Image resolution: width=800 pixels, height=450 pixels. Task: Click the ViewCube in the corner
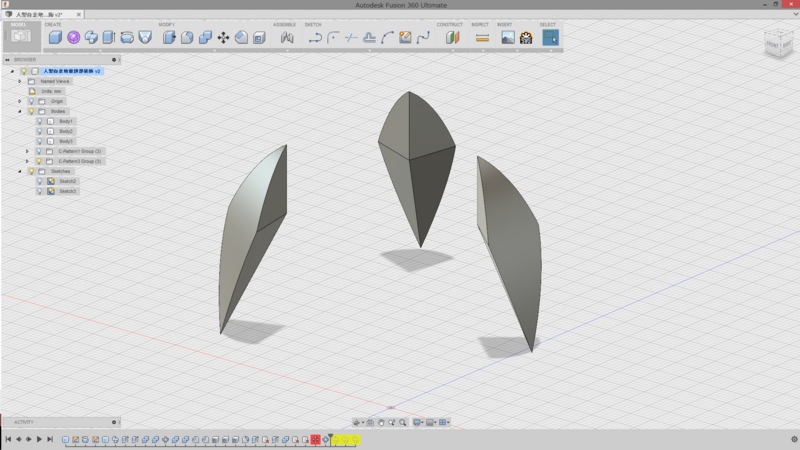[779, 44]
